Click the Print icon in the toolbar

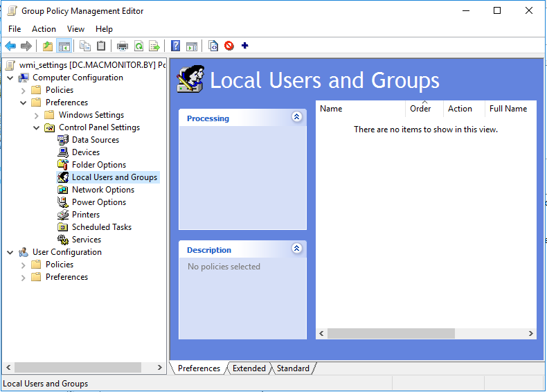pyautogui.click(x=123, y=46)
